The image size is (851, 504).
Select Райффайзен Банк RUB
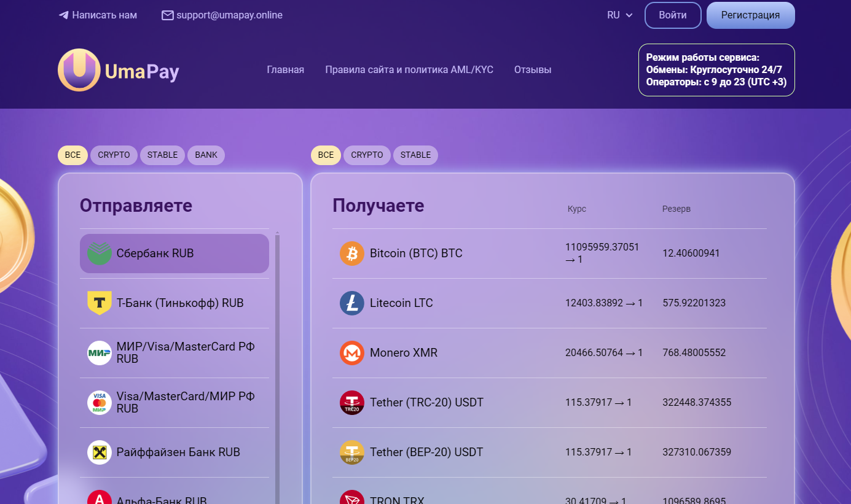175,452
